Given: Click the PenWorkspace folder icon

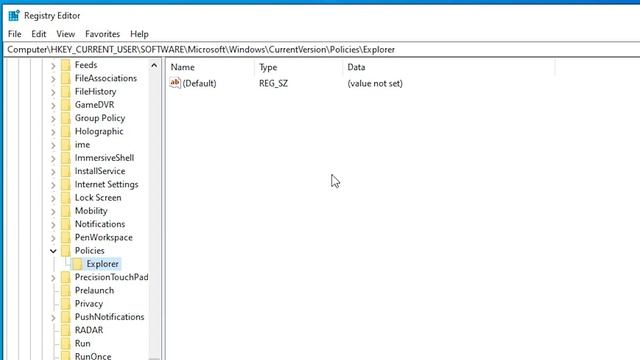Looking at the screenshot, I should point(66,238).
